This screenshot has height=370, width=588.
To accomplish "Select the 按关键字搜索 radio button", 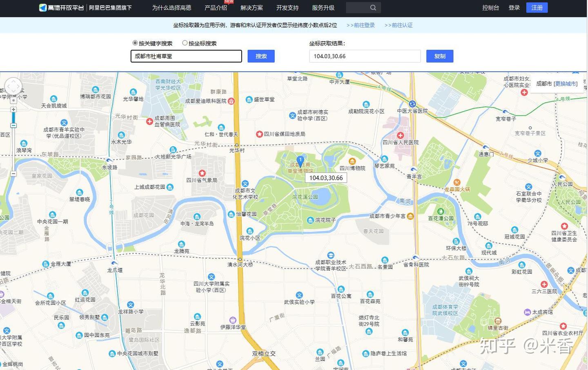I will tap(135, 42).
